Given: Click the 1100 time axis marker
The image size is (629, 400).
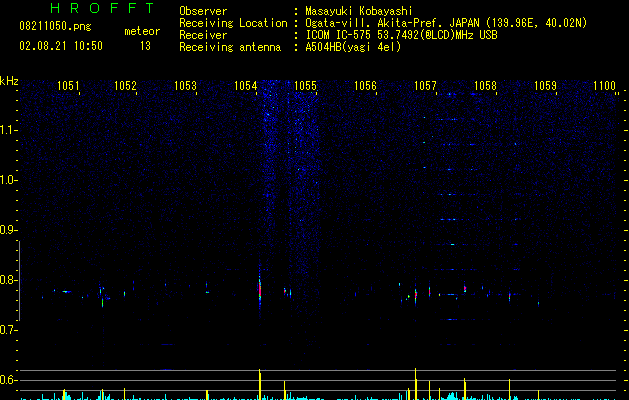Looking at the screenshot, I should pyautogui.click(x=605, y=86).
